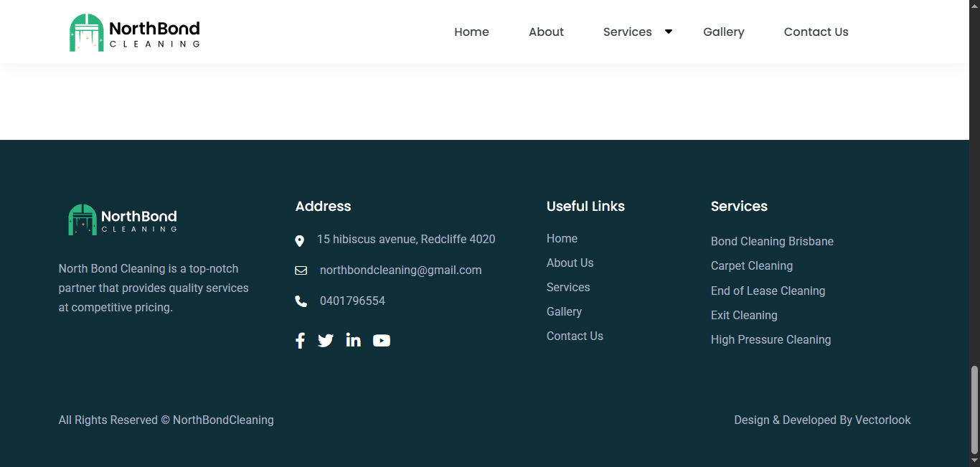Click the vertical page scrollbar thumb
This screenshot has width=980, height=467.
pyautogui.click(x=974, y=409)
